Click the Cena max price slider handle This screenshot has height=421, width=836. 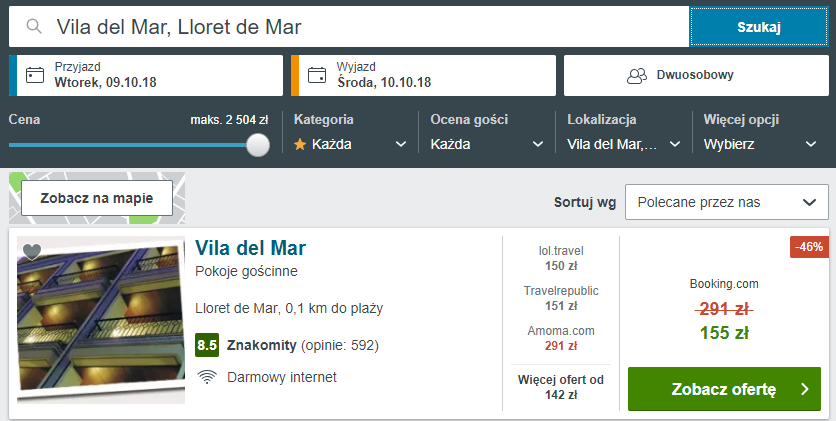258,144
